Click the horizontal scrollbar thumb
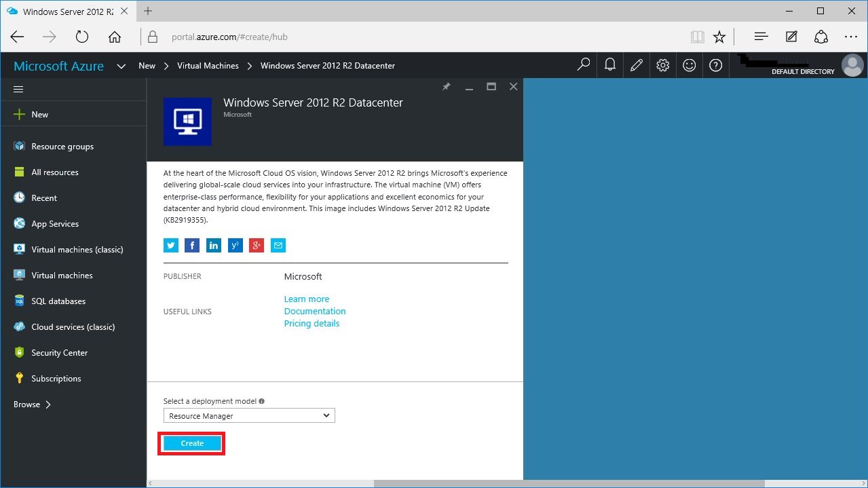The width and height of the screenshot is (868, 488). 569,483
